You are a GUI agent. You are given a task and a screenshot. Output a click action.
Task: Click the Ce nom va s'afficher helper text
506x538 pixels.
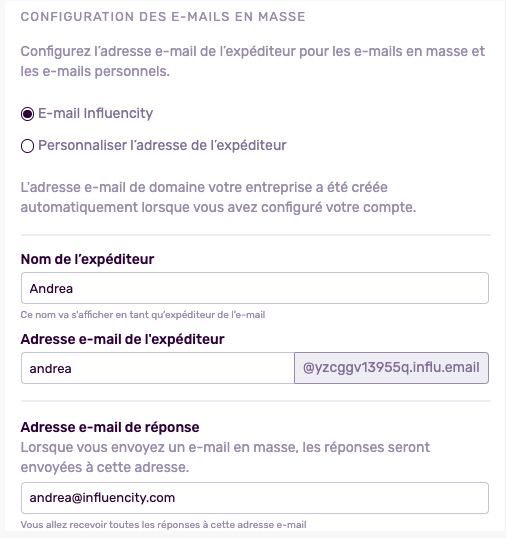tap(143, 315)
